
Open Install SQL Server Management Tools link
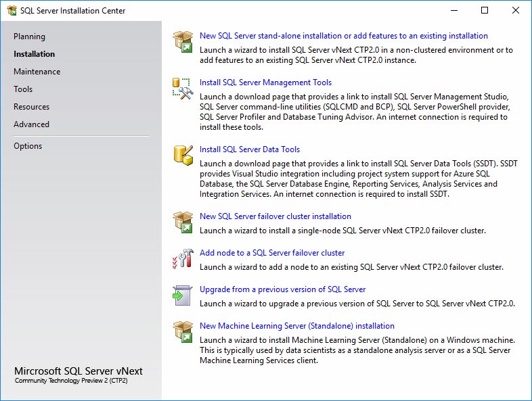(265, 82)
